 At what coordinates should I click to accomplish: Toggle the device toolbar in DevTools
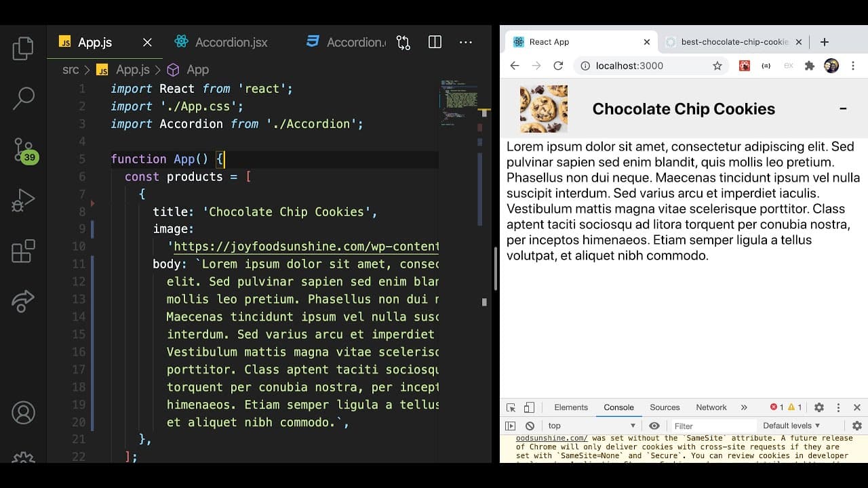pos(529,407)
